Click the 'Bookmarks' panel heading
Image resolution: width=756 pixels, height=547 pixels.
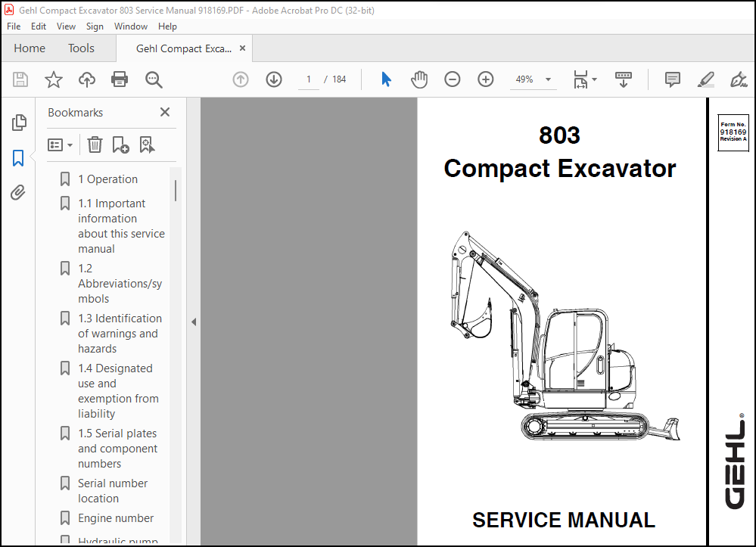point(75,112)
